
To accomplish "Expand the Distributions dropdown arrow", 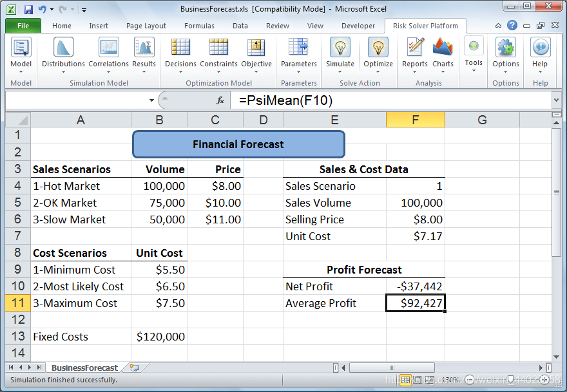I will (x=63, y=72).
